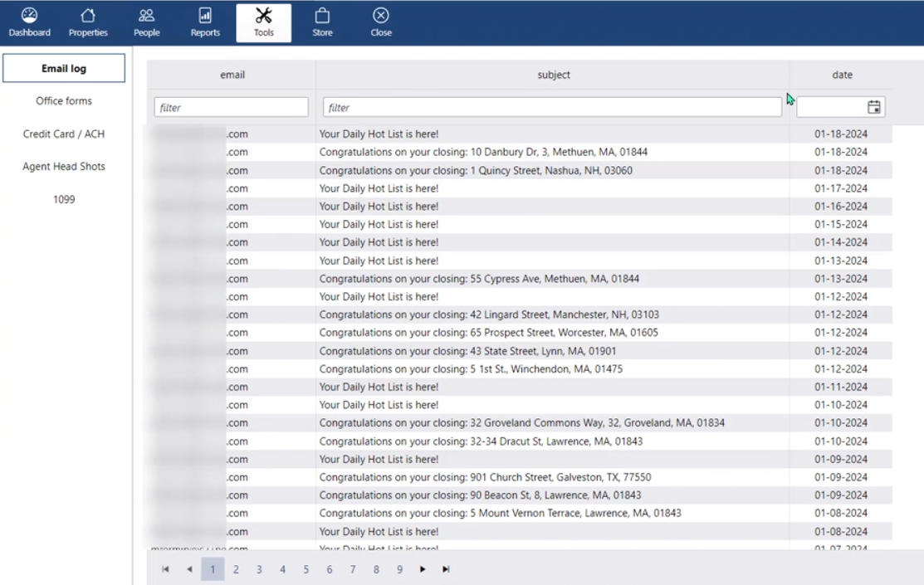Open Office forms in sidebar
924x585 pixels.
[64, 100]
